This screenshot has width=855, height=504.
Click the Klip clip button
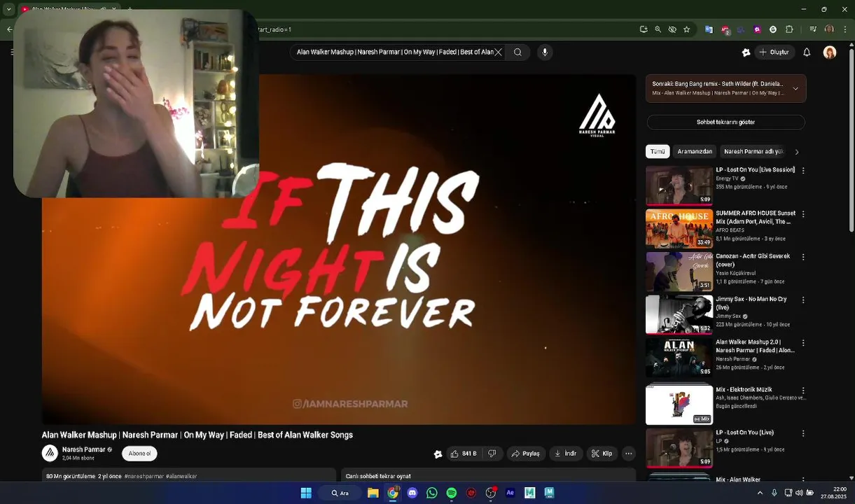602,454
